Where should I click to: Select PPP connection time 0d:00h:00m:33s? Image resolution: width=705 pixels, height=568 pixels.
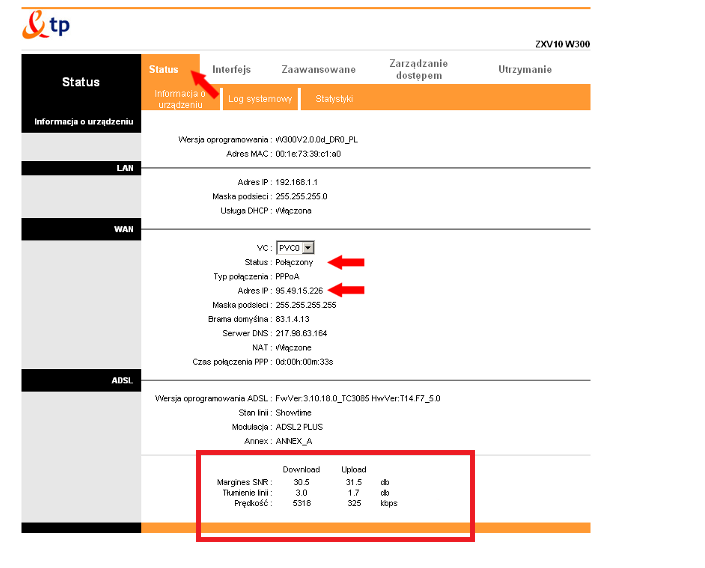click(304, 362)
